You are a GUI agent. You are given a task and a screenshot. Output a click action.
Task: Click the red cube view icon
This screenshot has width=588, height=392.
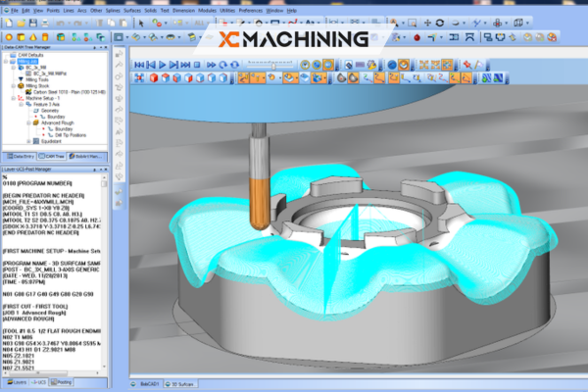(153, 77)
